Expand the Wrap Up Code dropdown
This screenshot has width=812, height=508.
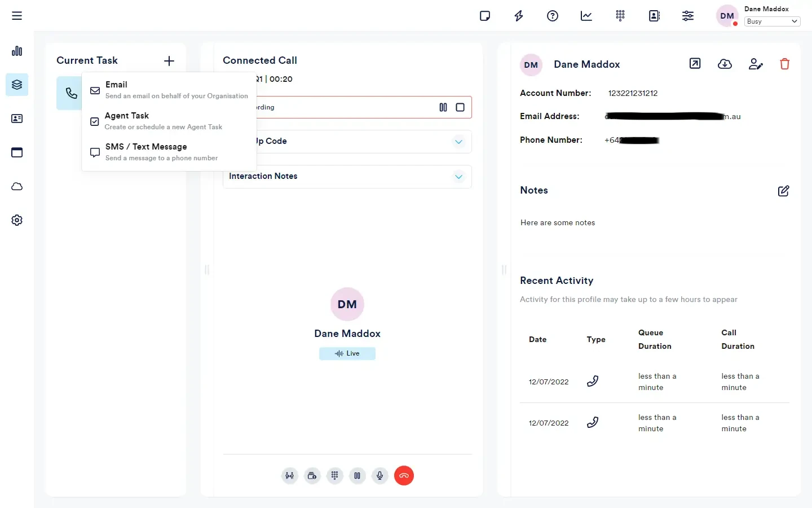pos(458,142)
